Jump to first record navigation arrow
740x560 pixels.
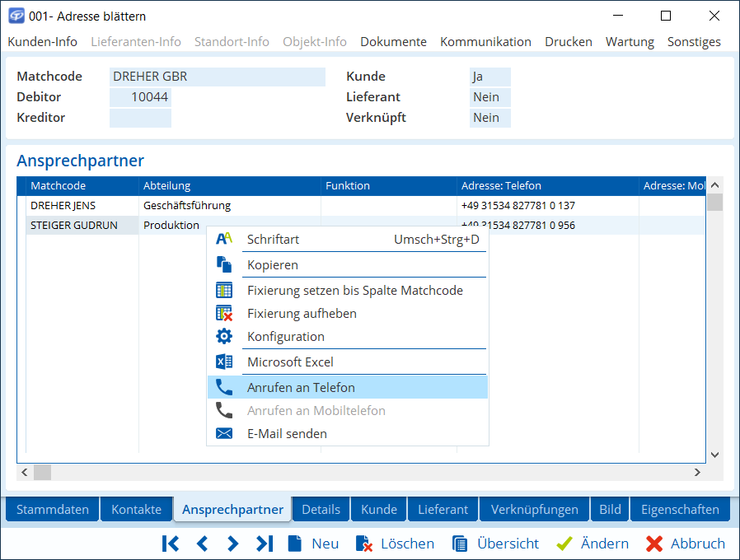pos(171,544)
